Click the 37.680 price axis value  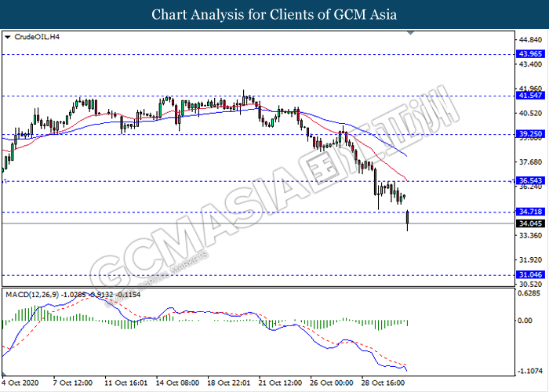coord(530,162)
